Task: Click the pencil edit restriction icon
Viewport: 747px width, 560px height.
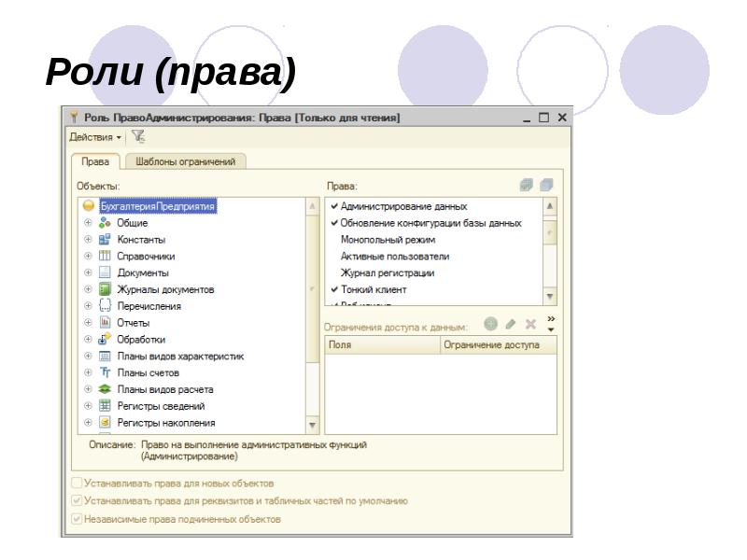Action: (x=511, y=324)
